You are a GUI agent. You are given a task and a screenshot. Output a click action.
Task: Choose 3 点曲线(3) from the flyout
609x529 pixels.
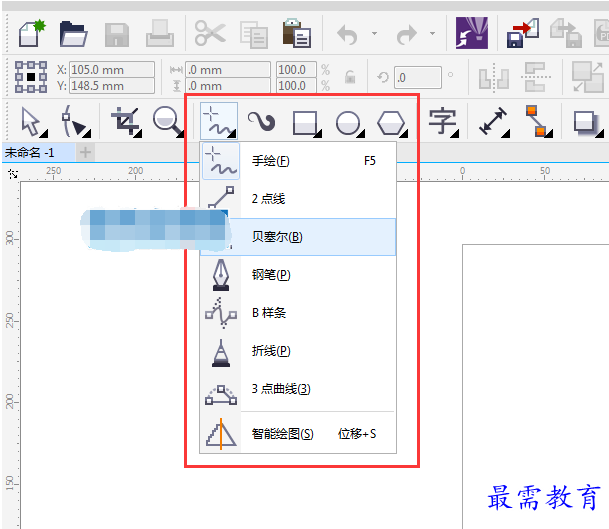pyautogui.click(x=298, y=389)
